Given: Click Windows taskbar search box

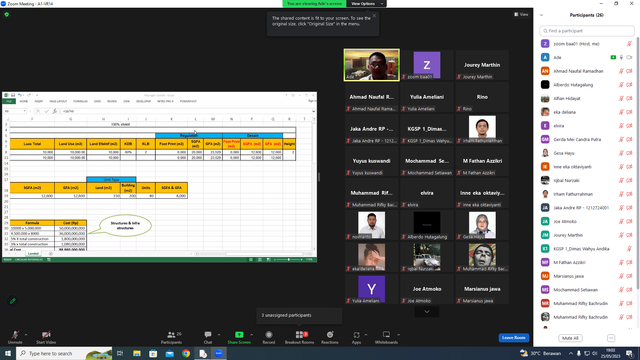Looking at the screenshot, I should 64,353.
